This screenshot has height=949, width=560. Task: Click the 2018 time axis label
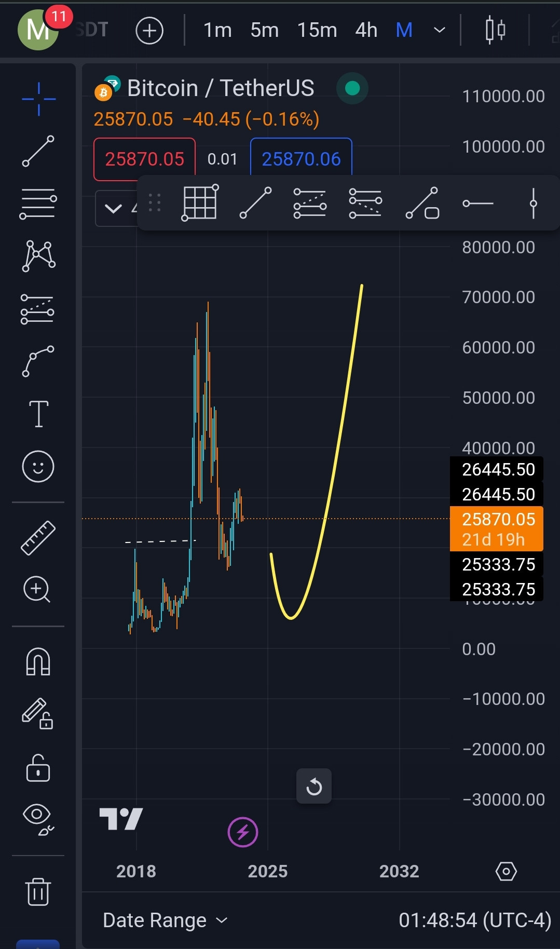[x=136, y=871]
